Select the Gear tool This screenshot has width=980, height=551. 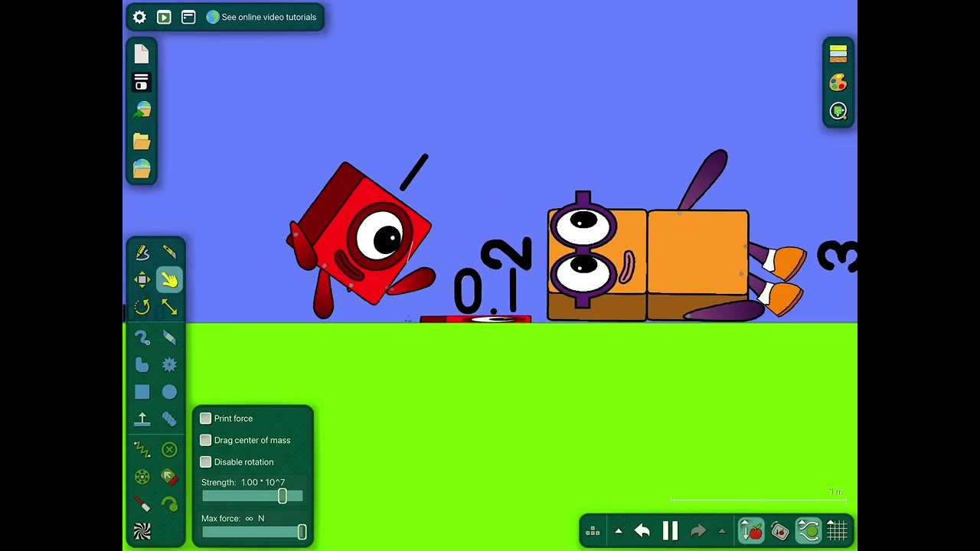pyautogui.click(x=169, y=365)
